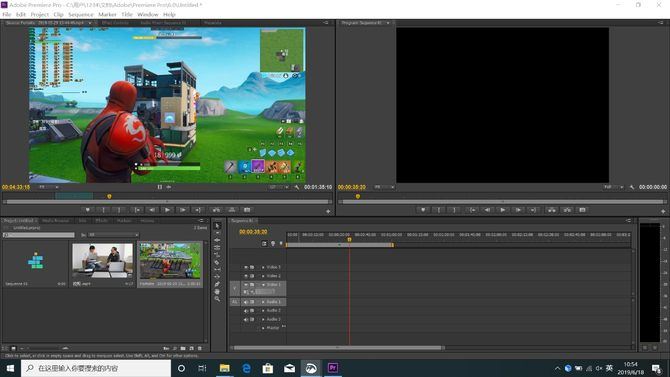Switch to Media Browser tab
The width and height of the screenshot is (670, 377).
point(56,221)
